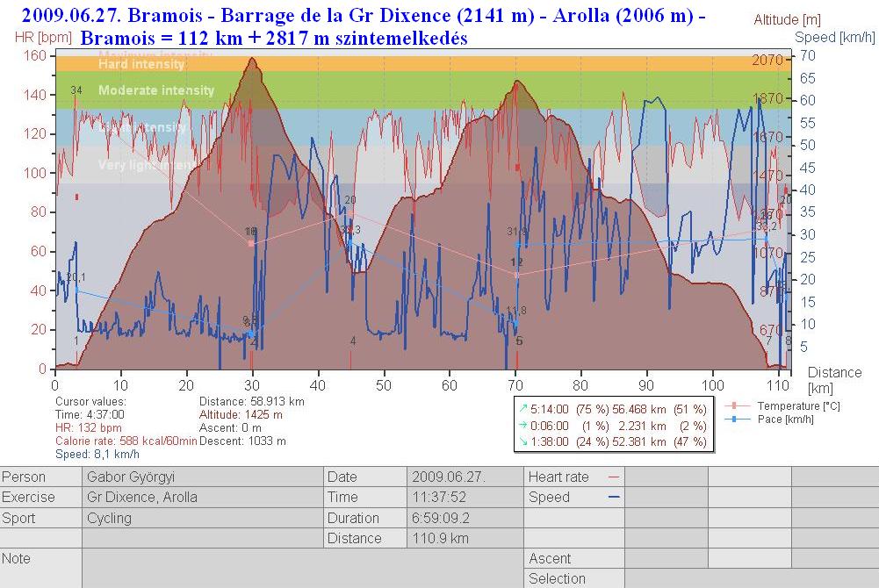
Task: Click the downhill arrow icon in stats box
Action: pyautogui.click(x=523, y=441)
